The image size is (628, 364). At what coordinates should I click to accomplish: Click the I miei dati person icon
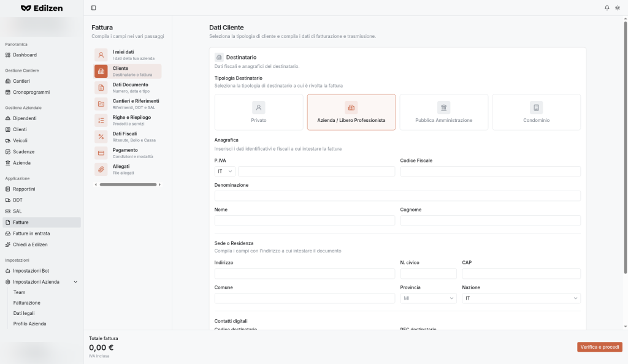[101, 55]
